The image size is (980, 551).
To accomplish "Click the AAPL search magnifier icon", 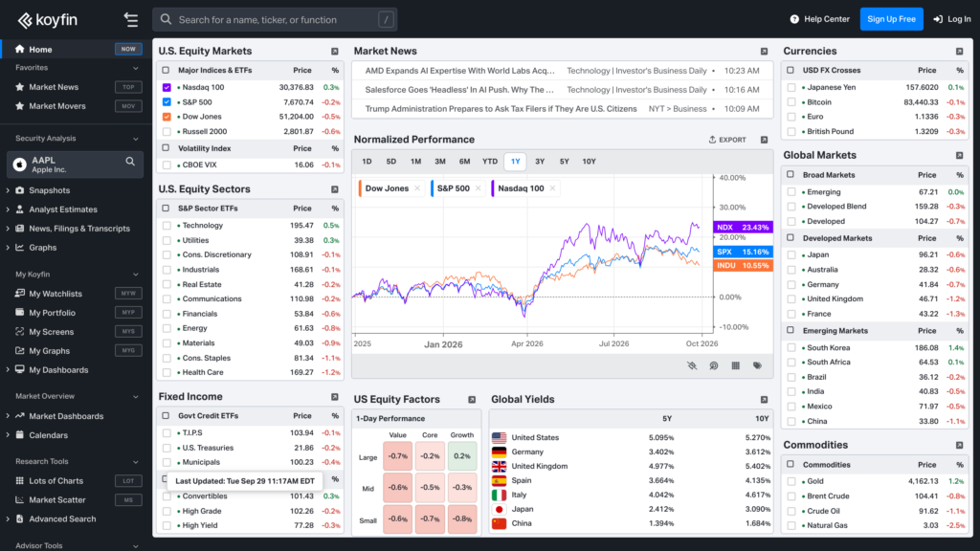I will pyautogui.click(x=130, y=162).
